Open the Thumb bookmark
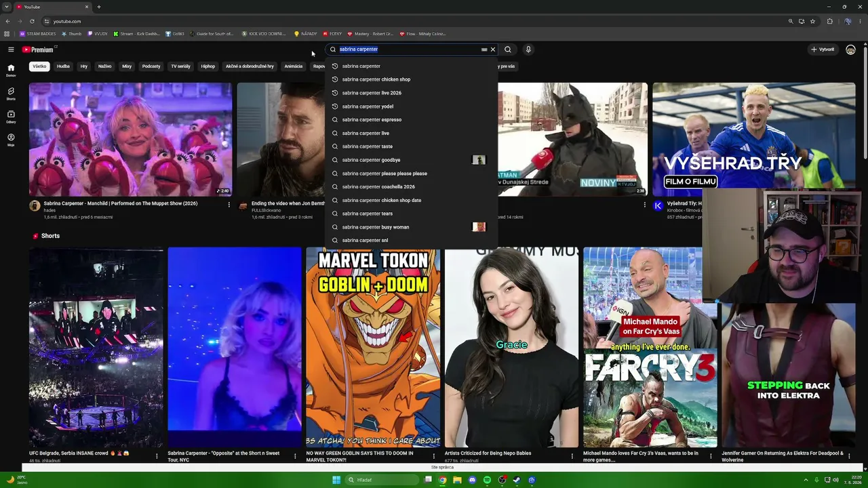The width and height of the screenshot is (868, 488). (71, 34)
